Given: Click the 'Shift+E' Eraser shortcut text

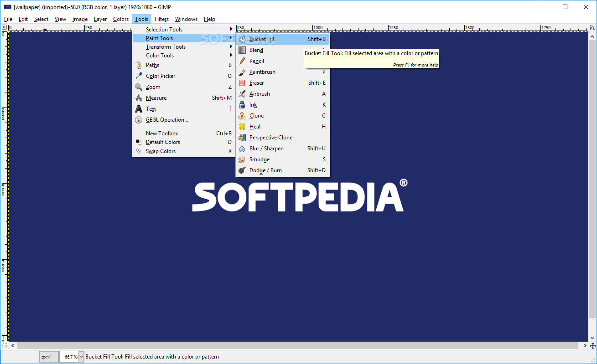Looking at the screenshot, I should (317, 83).
